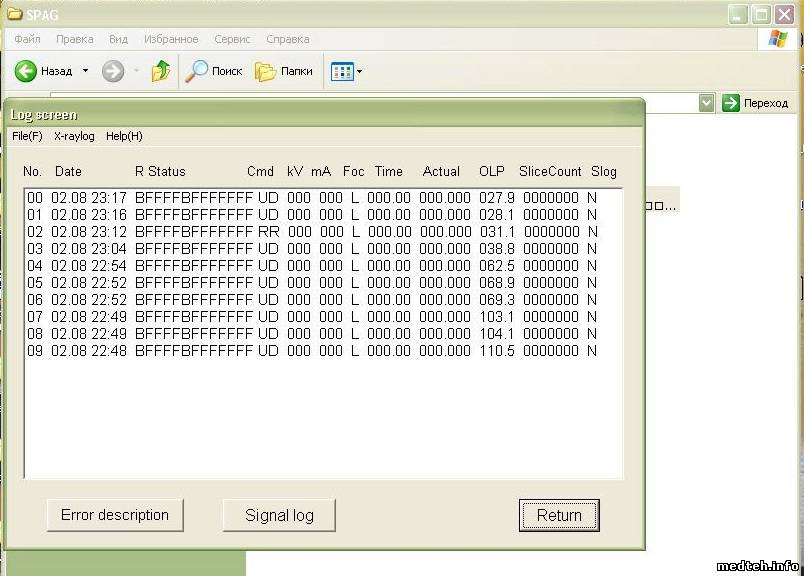804x576 pixels.
Task: Click the Folders toolbar icon
Action: [x=265, y=71]
